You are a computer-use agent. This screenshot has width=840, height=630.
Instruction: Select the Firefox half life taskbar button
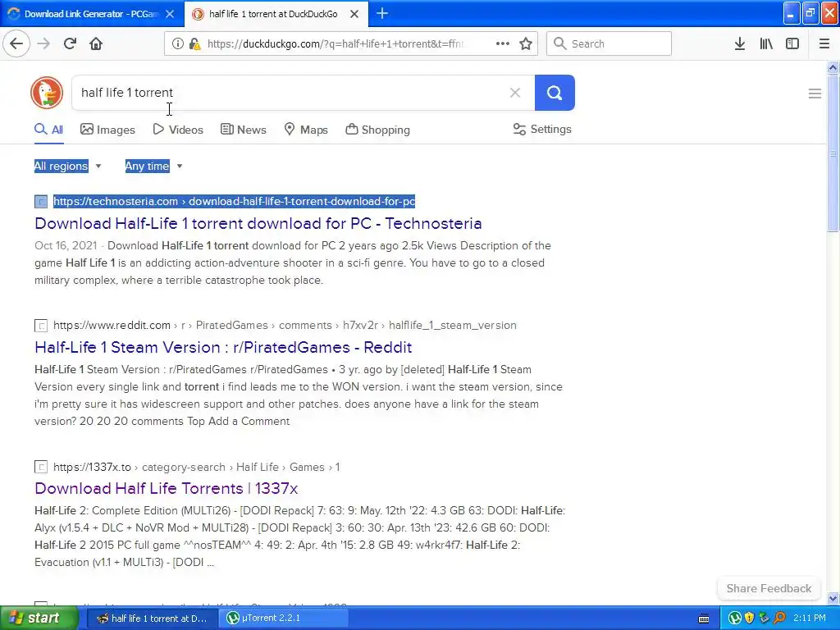(151, 619)
